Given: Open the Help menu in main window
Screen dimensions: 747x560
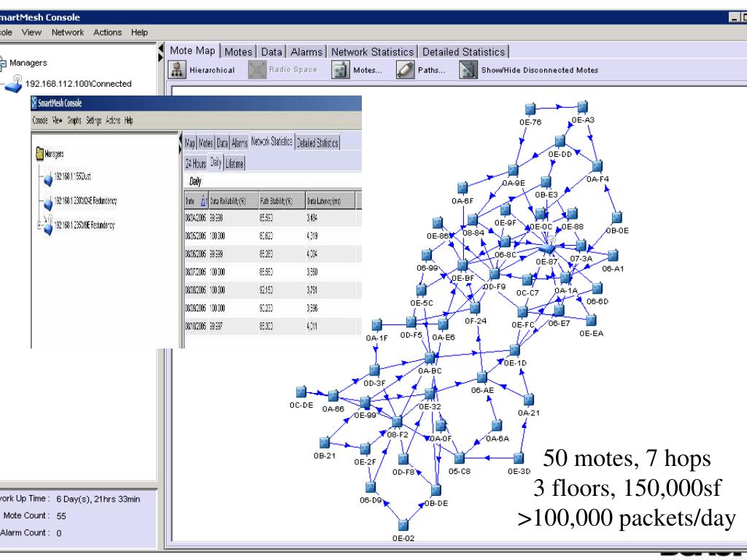Looking at the screenshot, I should 139,32.
